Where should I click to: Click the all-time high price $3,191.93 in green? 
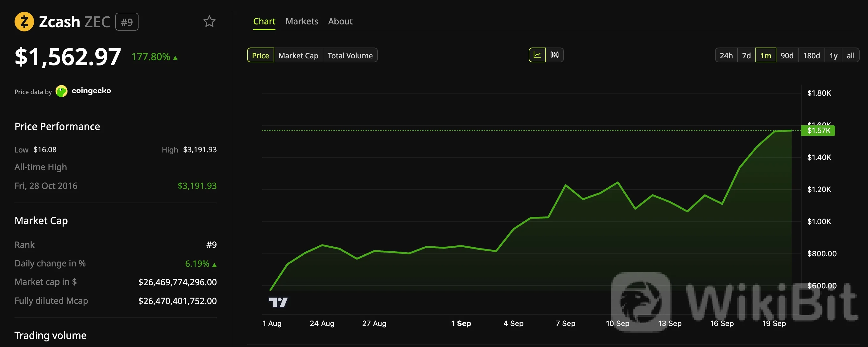197,186
